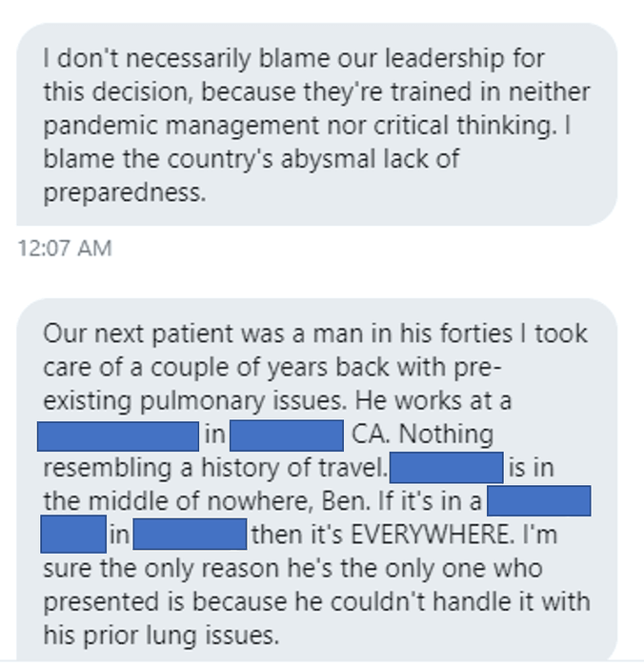Click the redacted box before 'then it's EVERYWHERE'
This screenshot has height=667, width=644.
click(190, 534)
